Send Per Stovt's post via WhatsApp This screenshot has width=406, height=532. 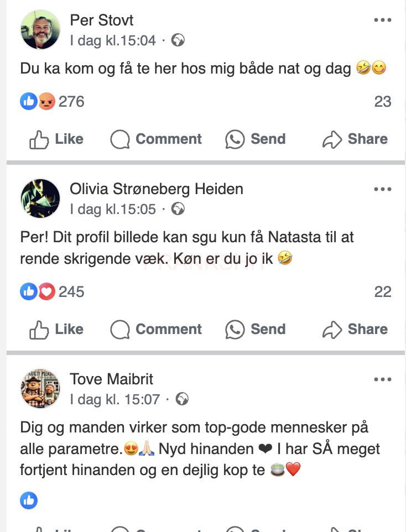tap(256, 139)
